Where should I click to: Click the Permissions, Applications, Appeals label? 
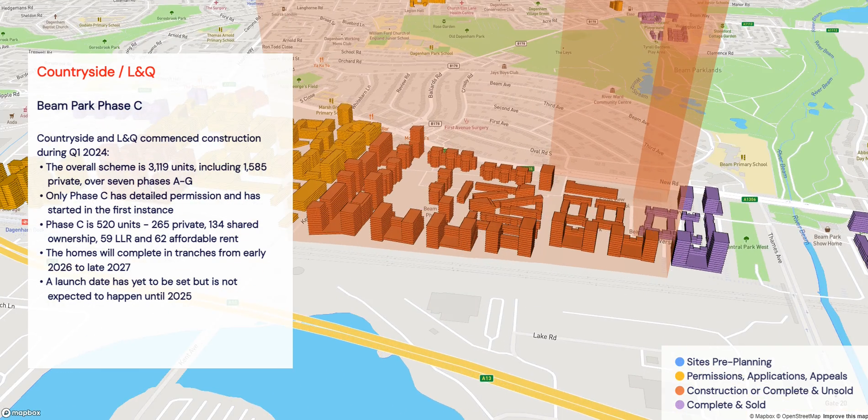tap(767, 376)
